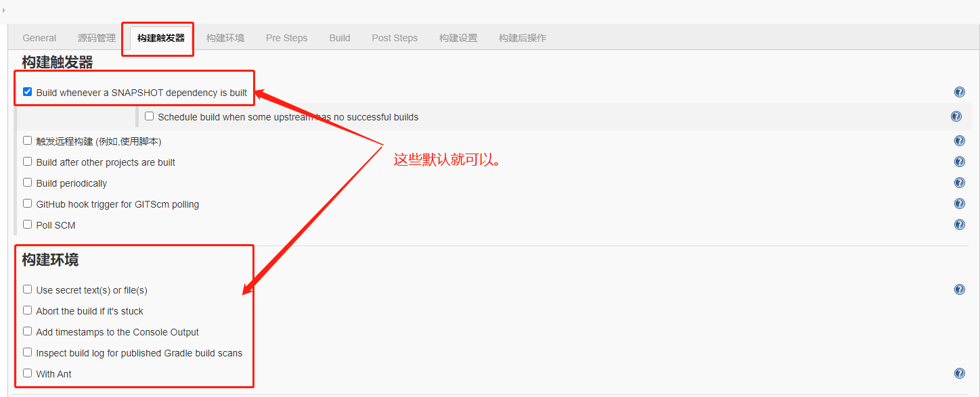The width and height of the screenshot is (980, 397).
Task: Open help for Schedule build when upstream option
Action: 956,116
